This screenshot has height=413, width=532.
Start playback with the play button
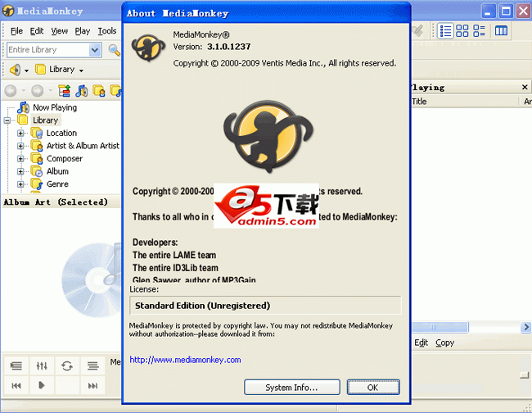pyautogui.click(x=42, y=385)
